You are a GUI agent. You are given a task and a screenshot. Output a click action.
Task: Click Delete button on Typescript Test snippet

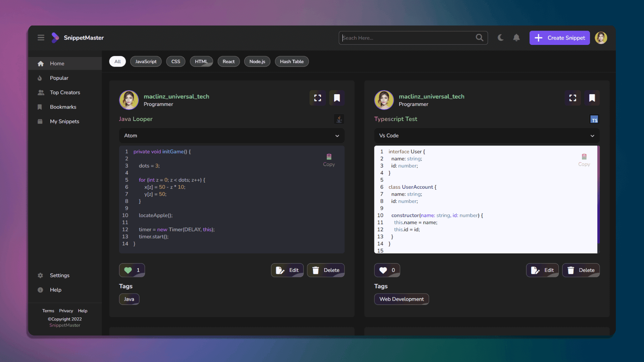pyautogui.click(x=582, y=270)
